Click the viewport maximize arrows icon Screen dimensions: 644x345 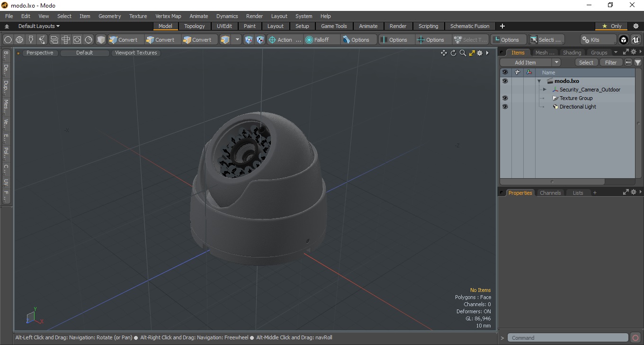[472, 53]
